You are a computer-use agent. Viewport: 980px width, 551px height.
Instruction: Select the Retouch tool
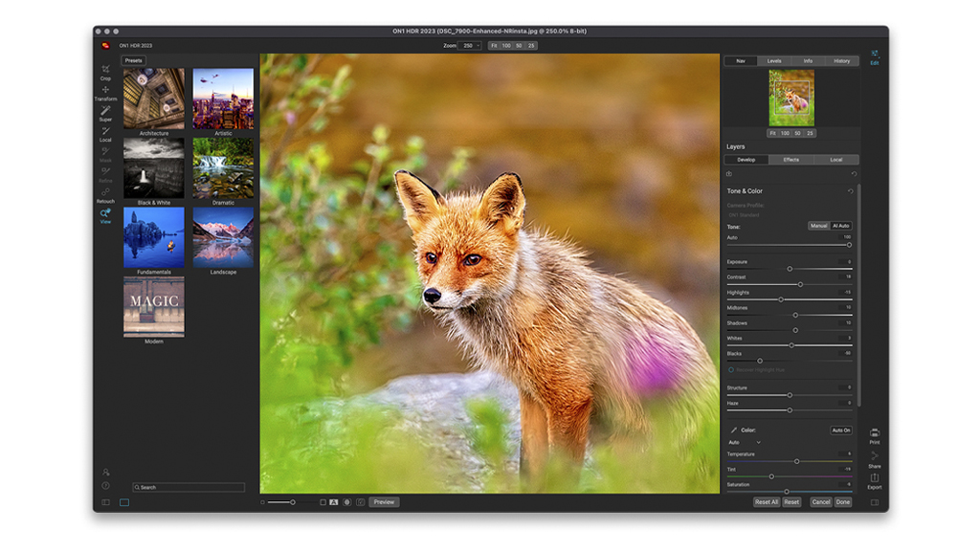point(105,193)
